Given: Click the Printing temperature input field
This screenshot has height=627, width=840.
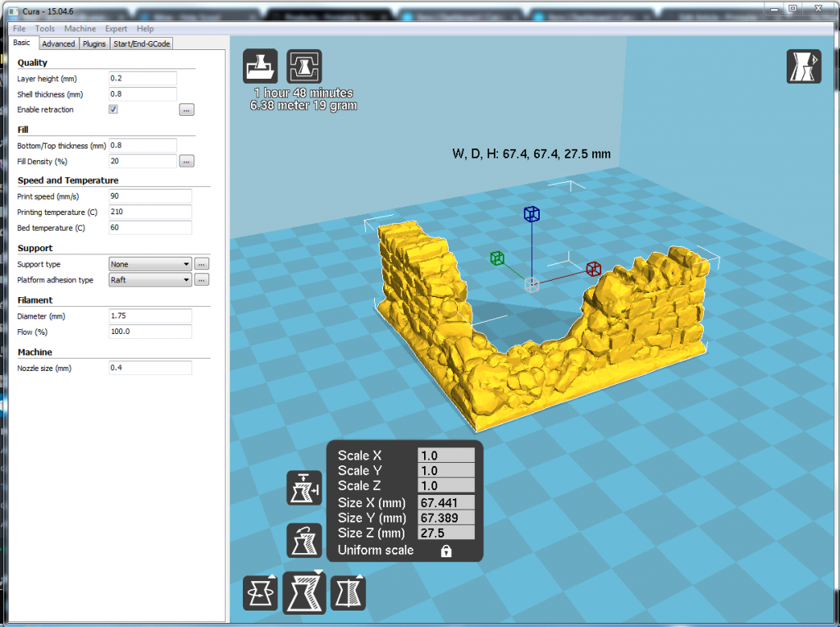Looking at the screenshot, I should 150,212.
